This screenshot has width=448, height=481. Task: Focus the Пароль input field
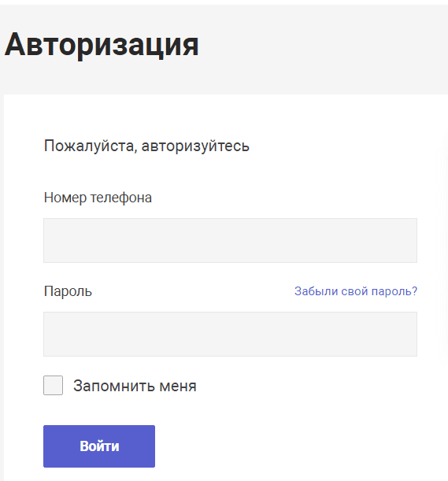230,334
